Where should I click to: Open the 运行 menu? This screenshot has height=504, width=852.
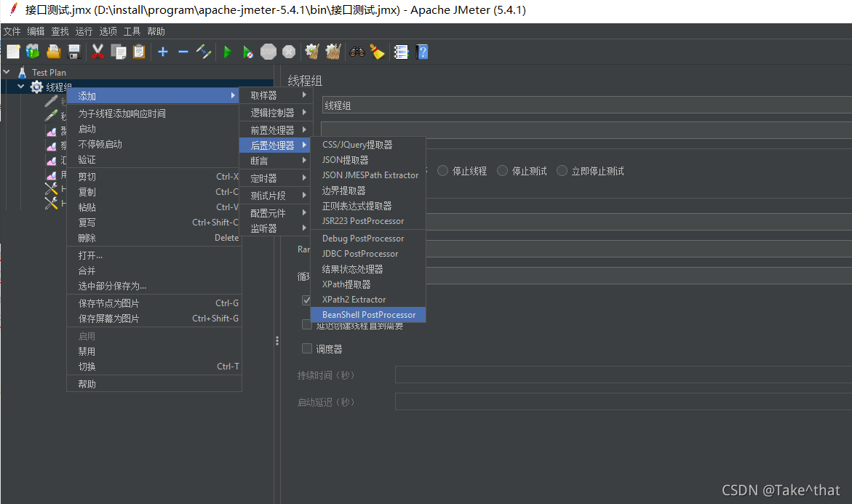pos(84,31)
